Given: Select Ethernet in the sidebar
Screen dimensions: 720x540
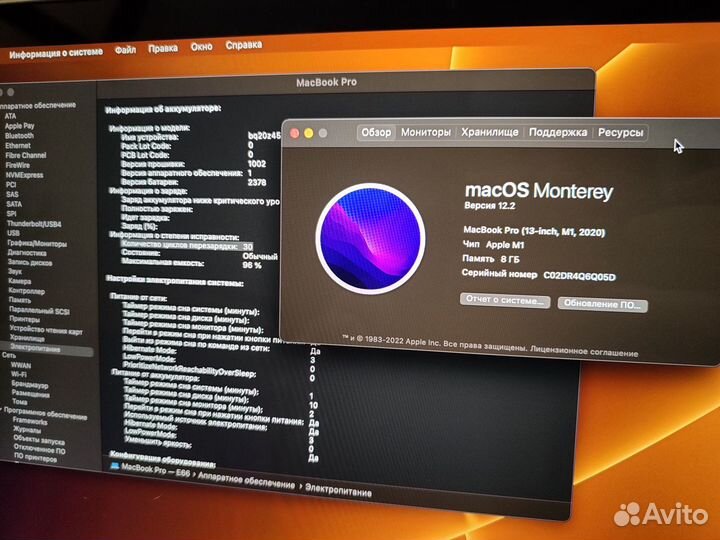Looking at the screenshot, I should [x=18, y=146].
